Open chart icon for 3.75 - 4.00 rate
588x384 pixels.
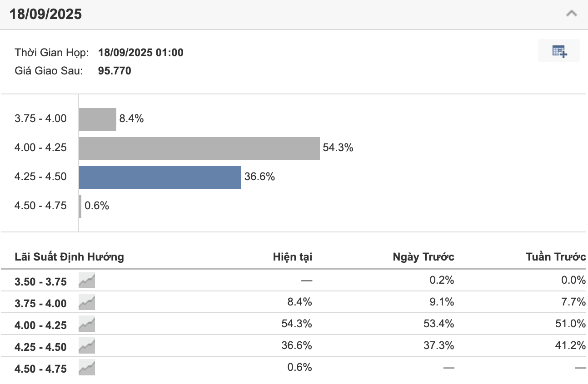(x=86, y=303)
